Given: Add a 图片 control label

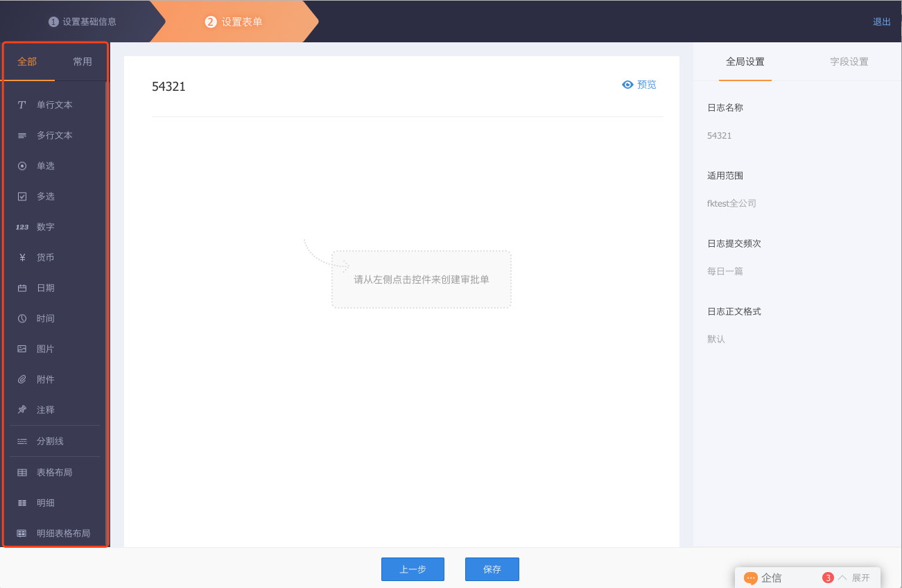Looking at the screenshot, I should pyautogui.click(x=46, y=349).
